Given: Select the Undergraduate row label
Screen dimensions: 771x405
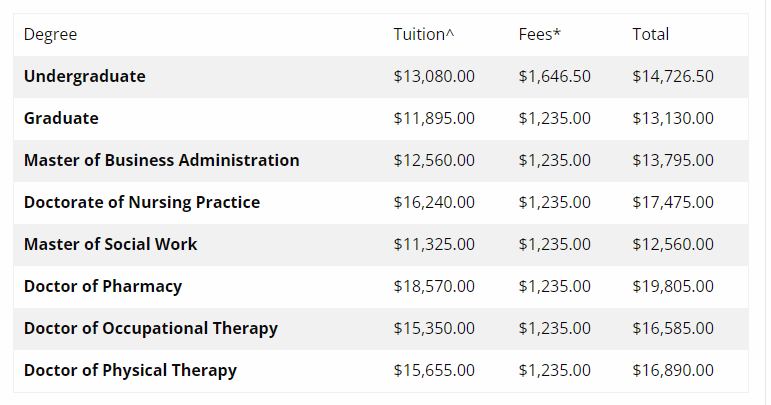Looking at the screenshot, I should pyautogui.click(x=85, y=77).
